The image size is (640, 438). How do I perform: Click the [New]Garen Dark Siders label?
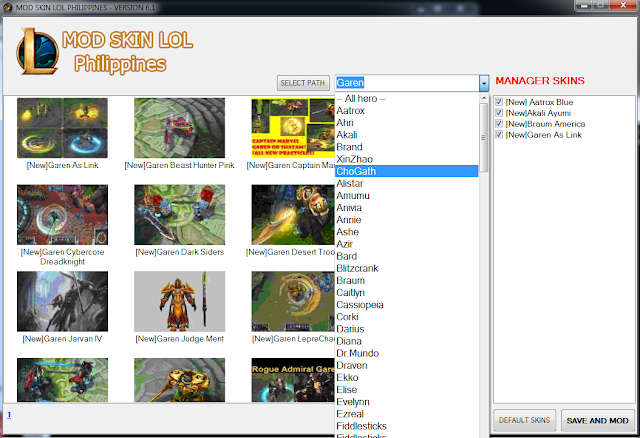[180, 252]
